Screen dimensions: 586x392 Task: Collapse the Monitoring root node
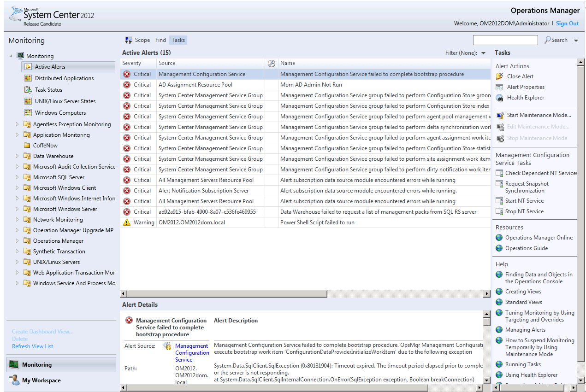point(11,56)
